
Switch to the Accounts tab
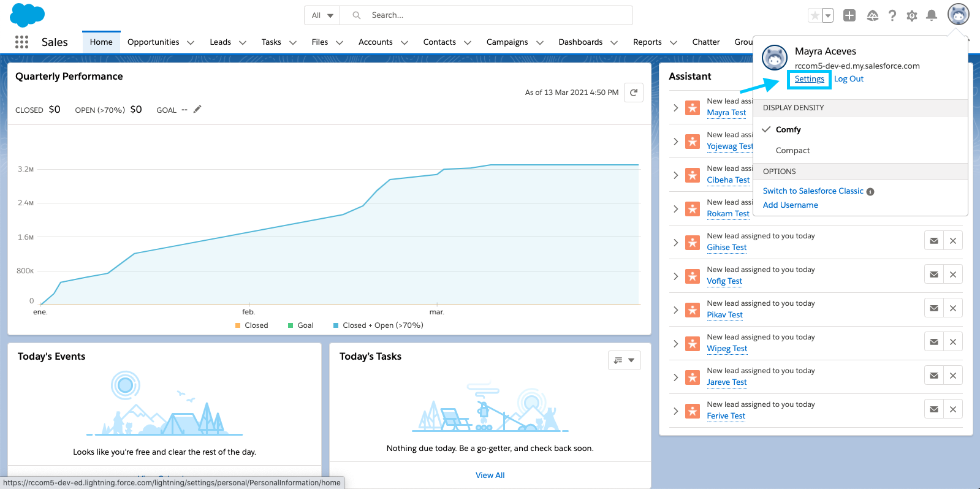[x=375, y=42]
